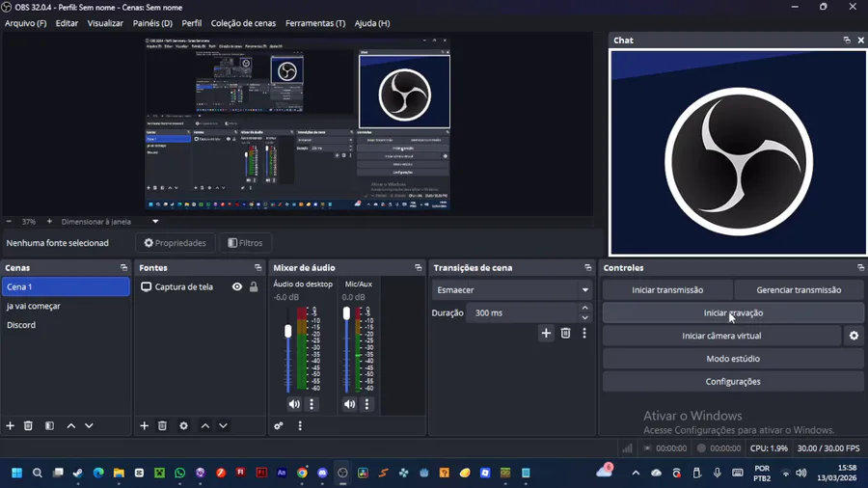Add a new source in Fontes panel
Viewport: 868px width, 488px height.
click(144, 425)
